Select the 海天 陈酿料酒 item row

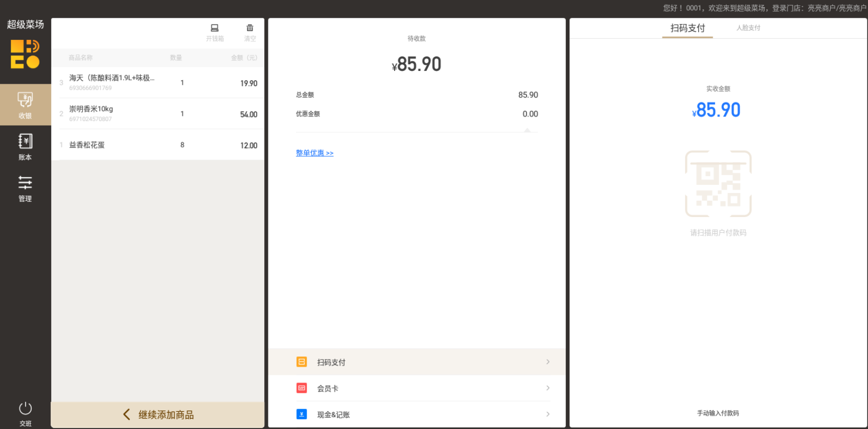[x=158, y=82]
